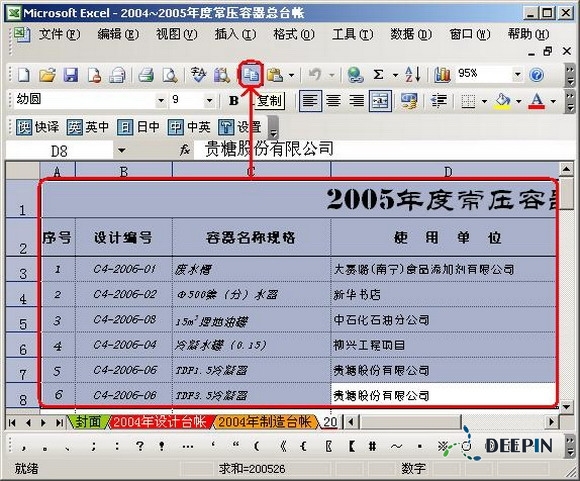Open file with the folder icon
The width and height of the screenshot is (580, 481).
(47, 75)
